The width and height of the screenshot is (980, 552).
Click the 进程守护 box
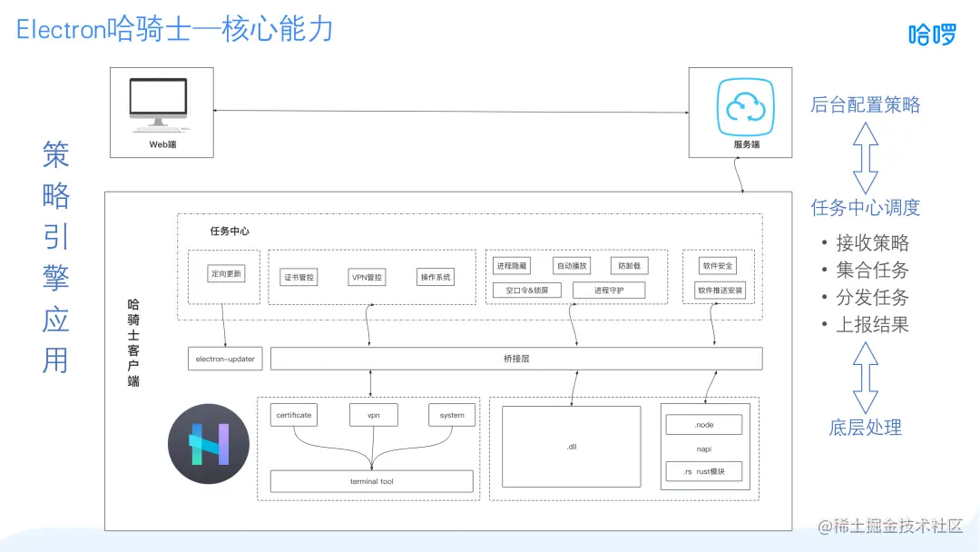click(609, 290)
